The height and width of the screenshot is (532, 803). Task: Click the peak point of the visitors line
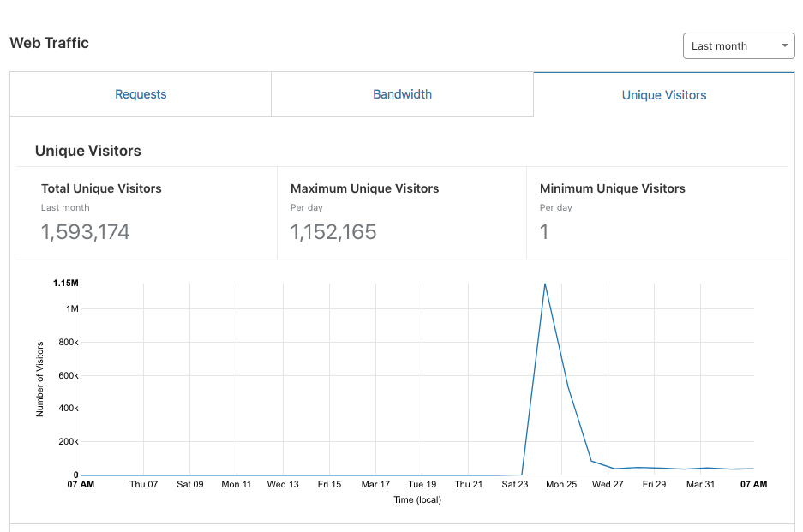pos(545,284)
